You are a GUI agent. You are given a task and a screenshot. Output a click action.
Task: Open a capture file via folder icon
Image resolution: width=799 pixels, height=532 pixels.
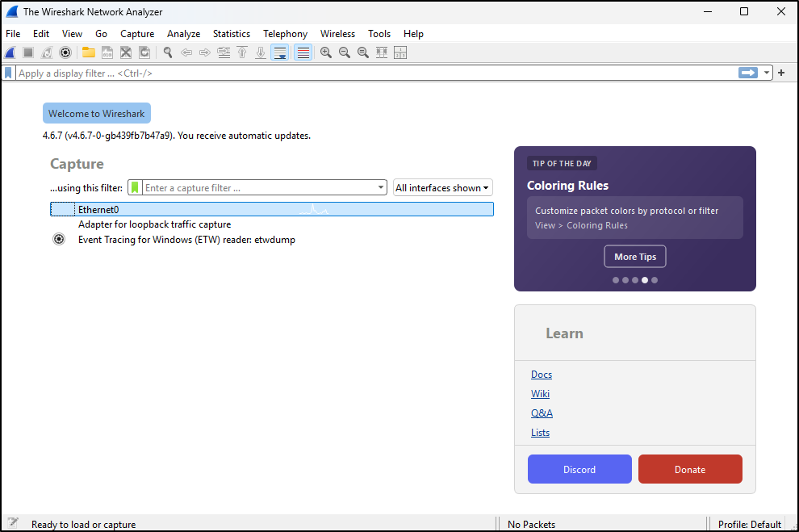coord(89,52)
